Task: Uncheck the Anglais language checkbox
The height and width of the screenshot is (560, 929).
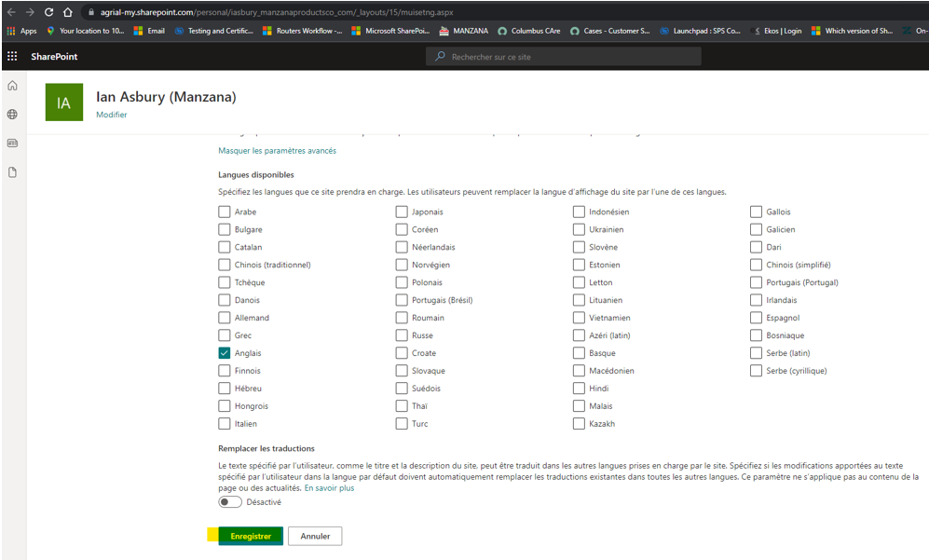Action: click(x=224, y=353)
